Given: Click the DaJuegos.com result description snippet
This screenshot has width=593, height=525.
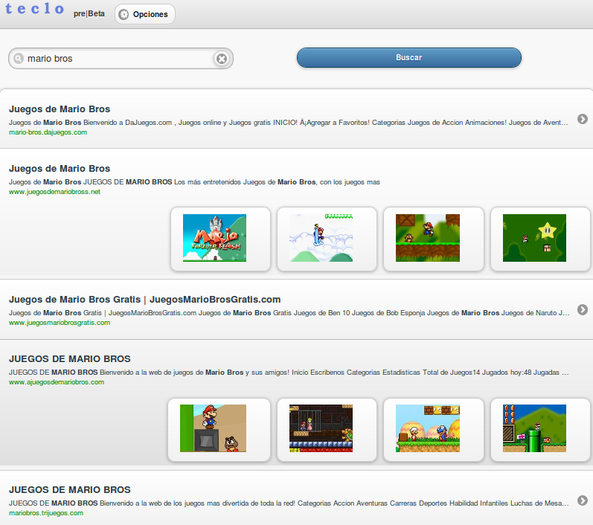Looking at the screenshot, I should [x=288, y=123].
